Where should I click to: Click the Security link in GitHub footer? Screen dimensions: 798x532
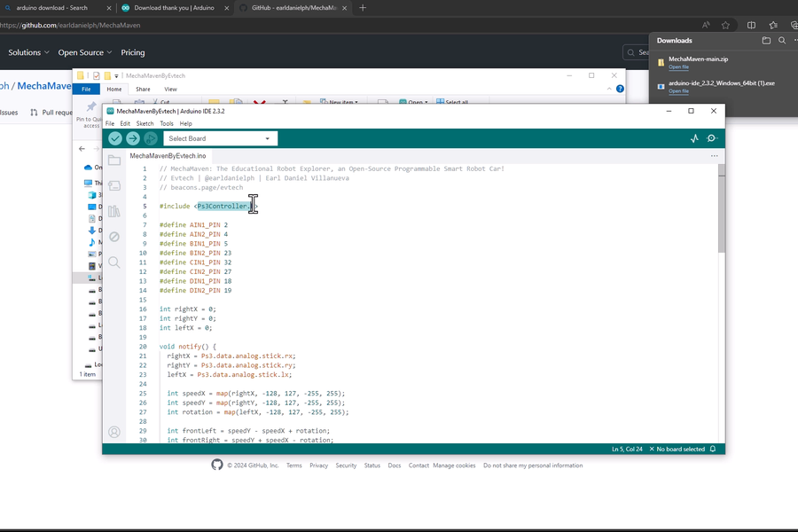pos(346,465)
